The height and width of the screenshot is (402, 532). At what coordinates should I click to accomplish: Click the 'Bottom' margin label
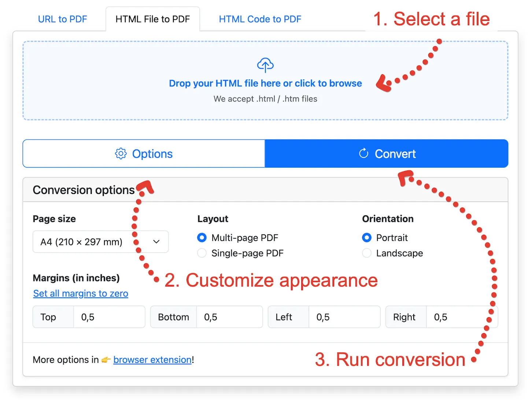pos(174,317)
